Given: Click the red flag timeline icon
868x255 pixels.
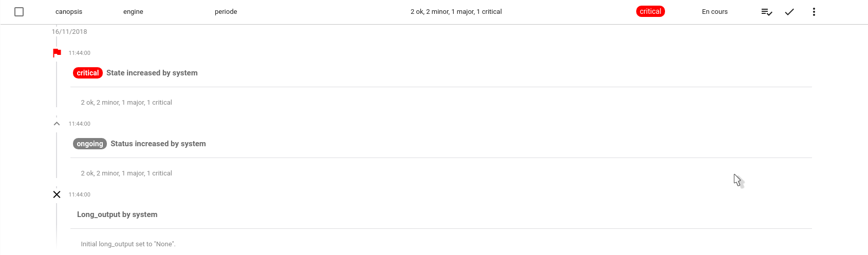Looking at the screenshot, I should (x=57, y=53).
